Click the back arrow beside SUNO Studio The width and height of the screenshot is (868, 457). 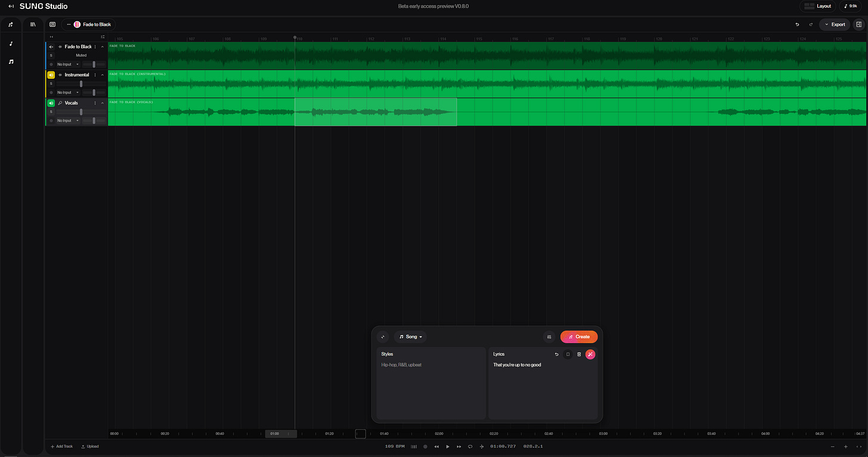[x=11, y=7]
